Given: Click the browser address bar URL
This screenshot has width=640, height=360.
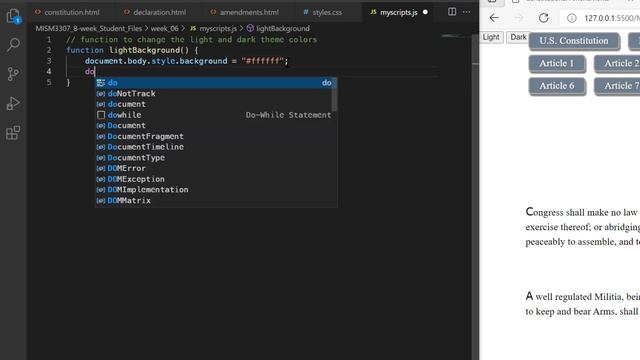Looking at the screenshot, I should (x=612, y=18).
